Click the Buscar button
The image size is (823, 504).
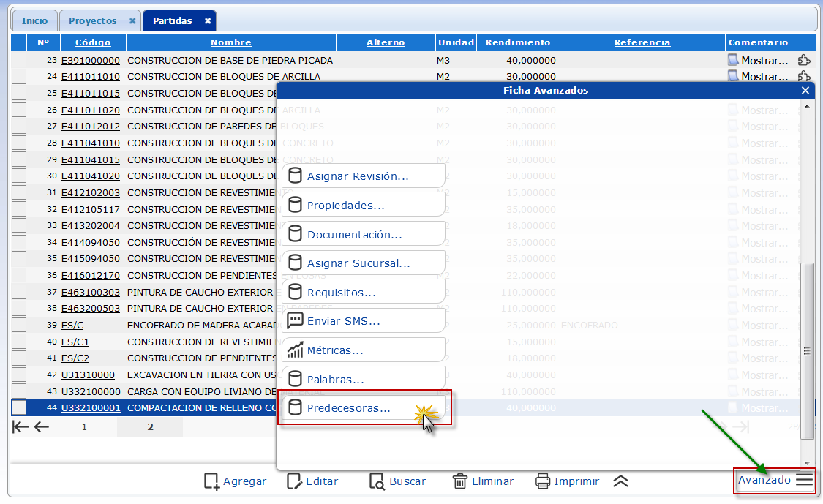pos(398,481)
